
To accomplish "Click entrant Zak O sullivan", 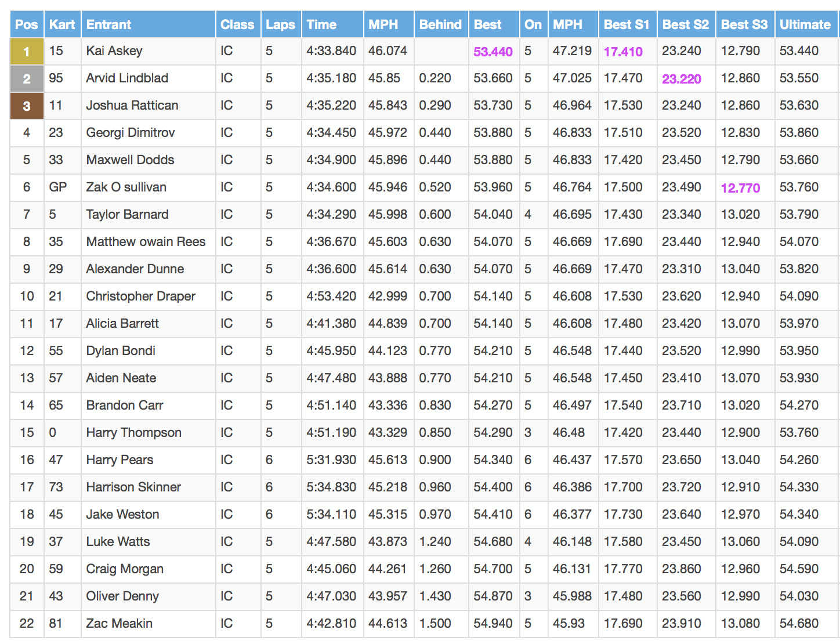I will pyautogui.click(x=126, y=187).
